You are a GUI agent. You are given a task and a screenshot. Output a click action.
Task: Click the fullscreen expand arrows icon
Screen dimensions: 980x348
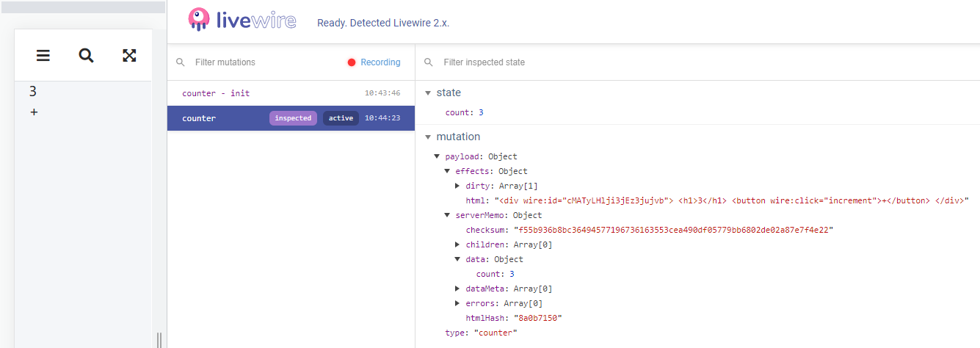(129, 55)
